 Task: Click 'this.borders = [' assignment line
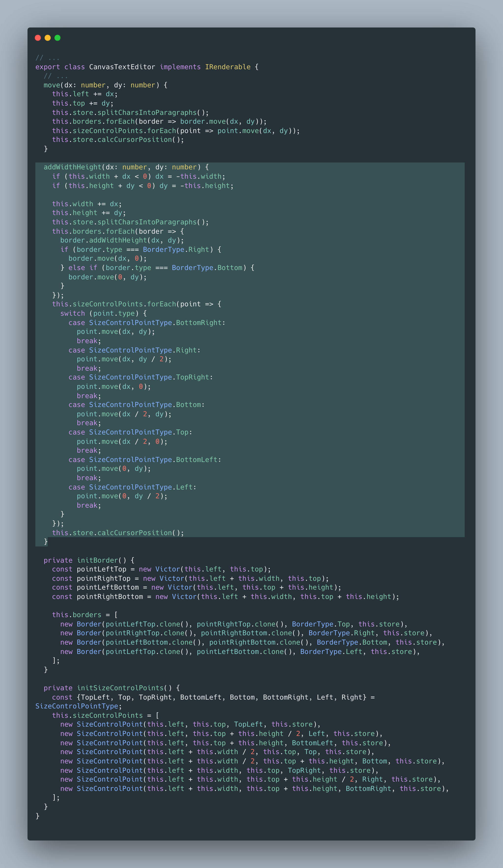85,615
